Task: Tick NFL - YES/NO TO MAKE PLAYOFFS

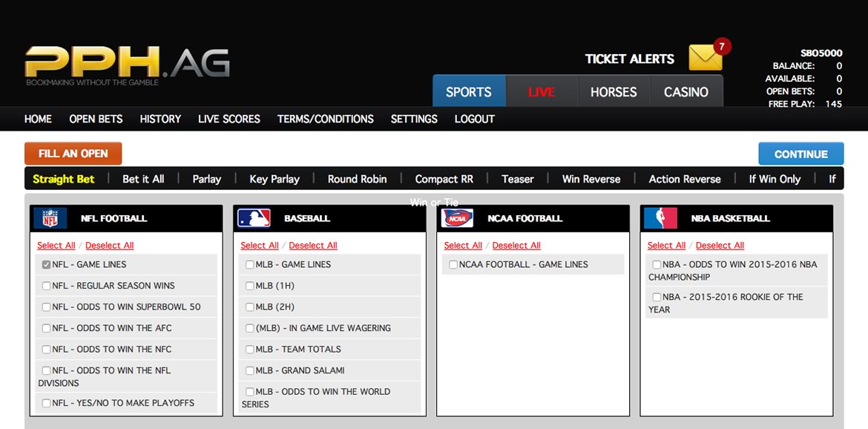Action: coord(47,403)
